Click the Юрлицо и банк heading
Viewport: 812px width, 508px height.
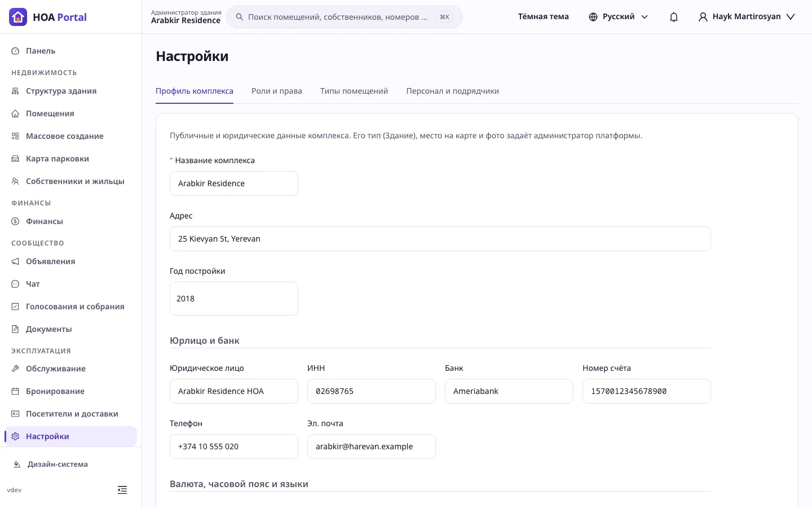[205, 341]
